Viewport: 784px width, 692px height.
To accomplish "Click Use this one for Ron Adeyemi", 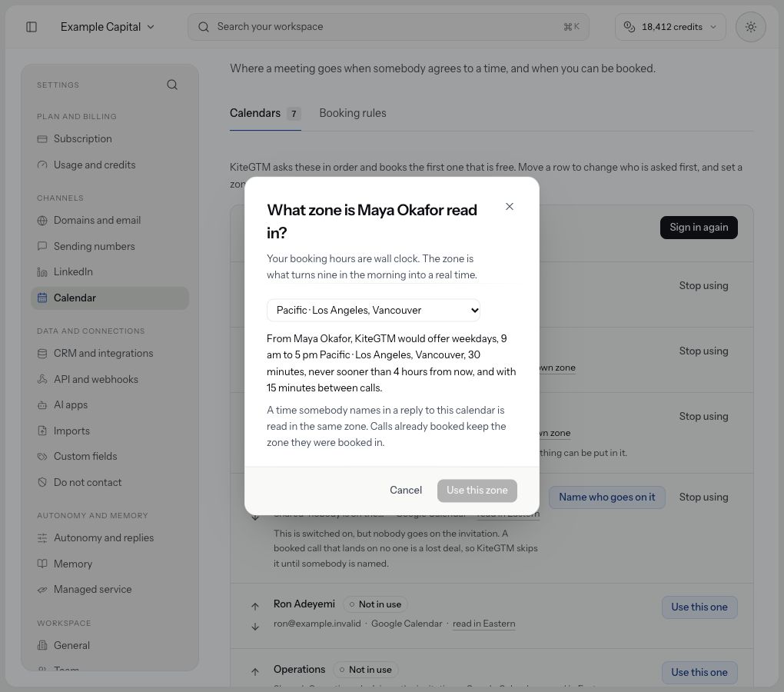I will pos(699,607).
